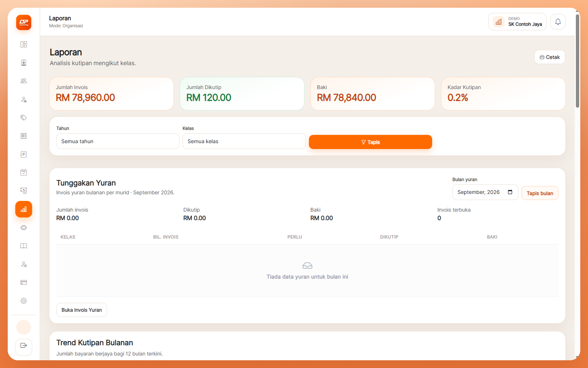Screen dimensions: 588x368
Task: Click the Tiada data yuran untuk bulan ini message
Action: pyautogui.click(x=307, y=277)
